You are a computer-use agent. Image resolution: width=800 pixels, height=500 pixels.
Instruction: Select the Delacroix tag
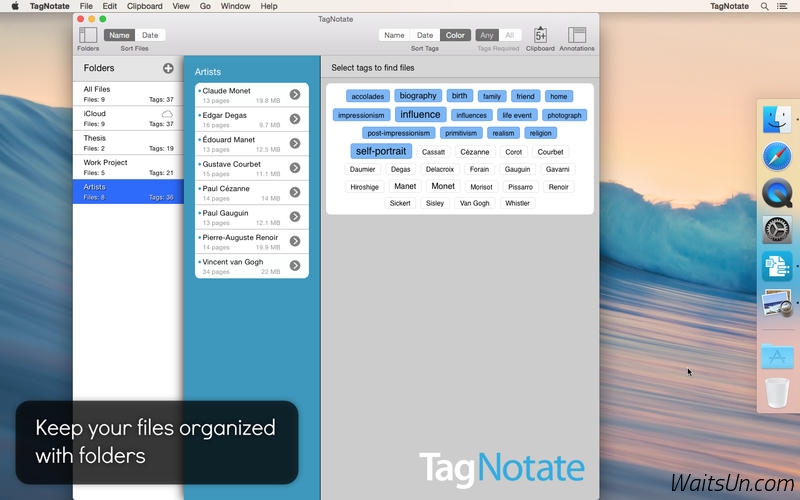point(440,169)
